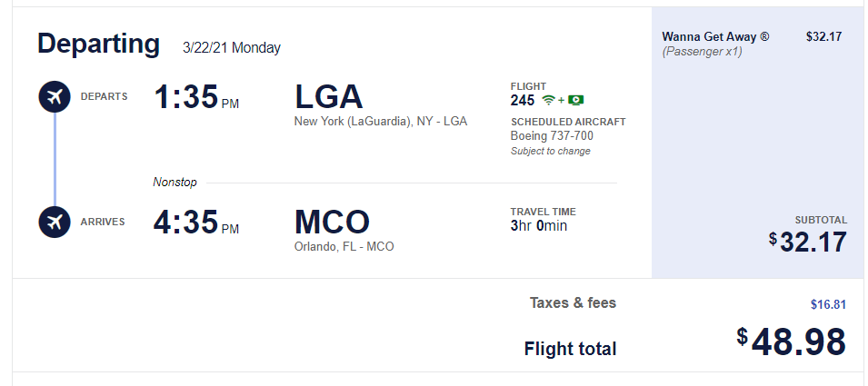
Task: Click the Nonstop label
Action: (x=175, y=182)
